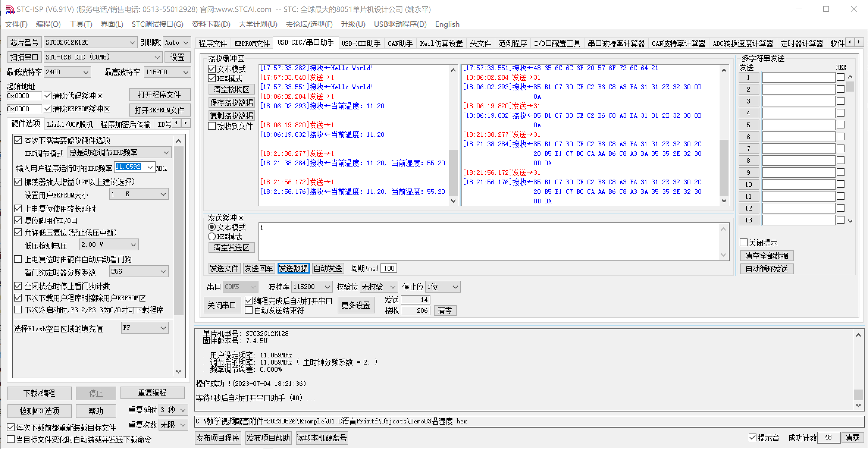Toggle 编程完成后自动打开串口 checkbox

[248, 300]
